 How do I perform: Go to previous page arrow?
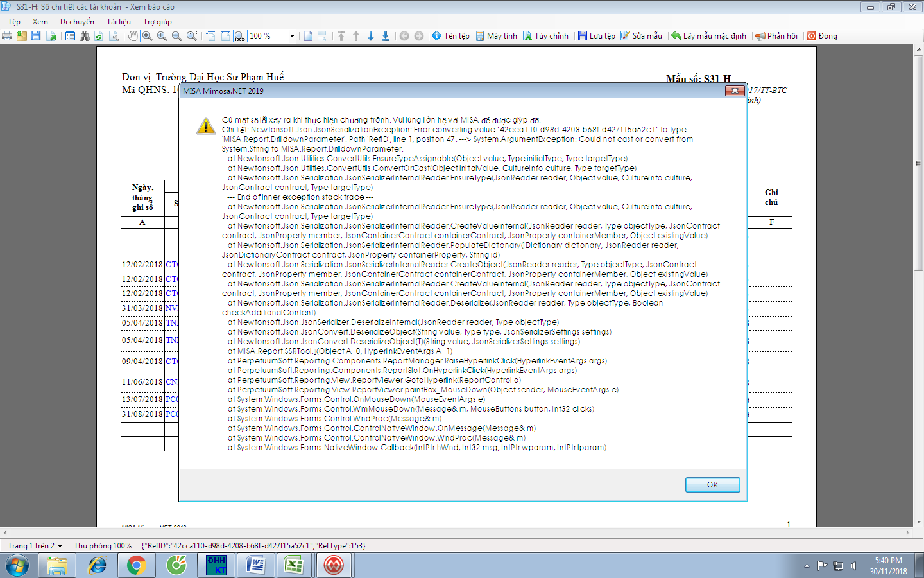click(356, 36)
